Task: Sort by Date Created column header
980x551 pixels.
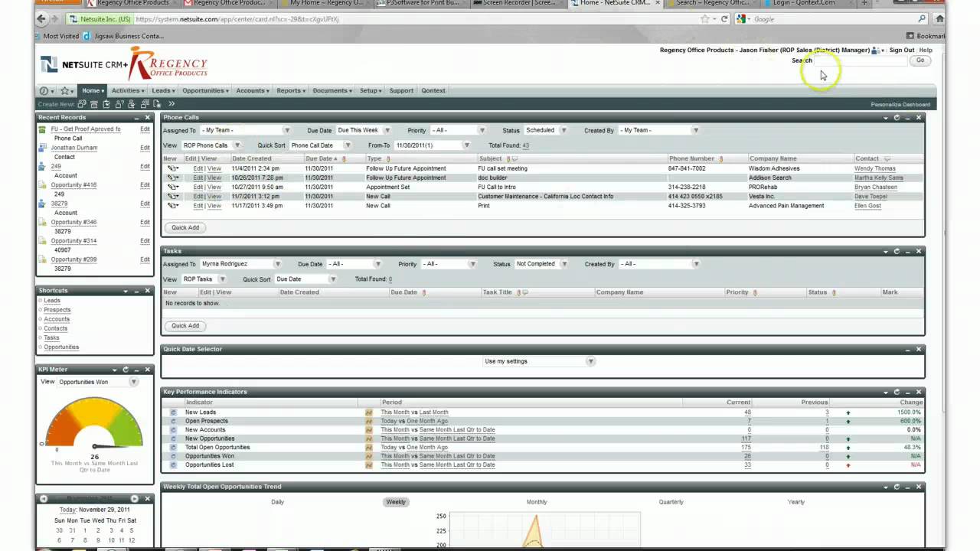Action: 251,159
